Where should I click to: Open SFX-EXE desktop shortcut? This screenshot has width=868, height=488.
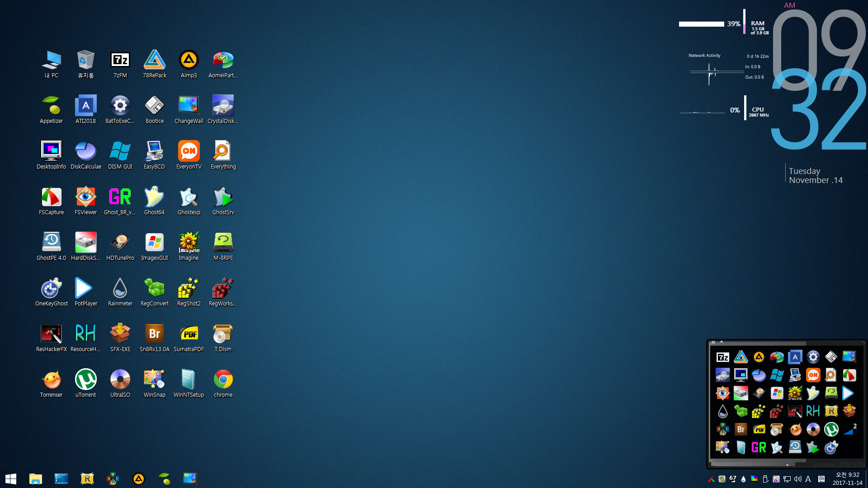120,338
